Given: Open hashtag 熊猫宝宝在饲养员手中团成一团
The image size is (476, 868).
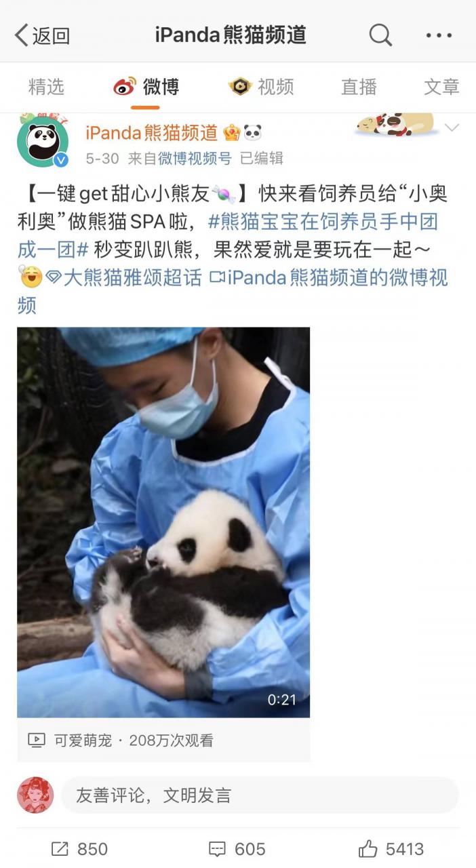Looking at the screenshot, I should (x=228, y=235).
